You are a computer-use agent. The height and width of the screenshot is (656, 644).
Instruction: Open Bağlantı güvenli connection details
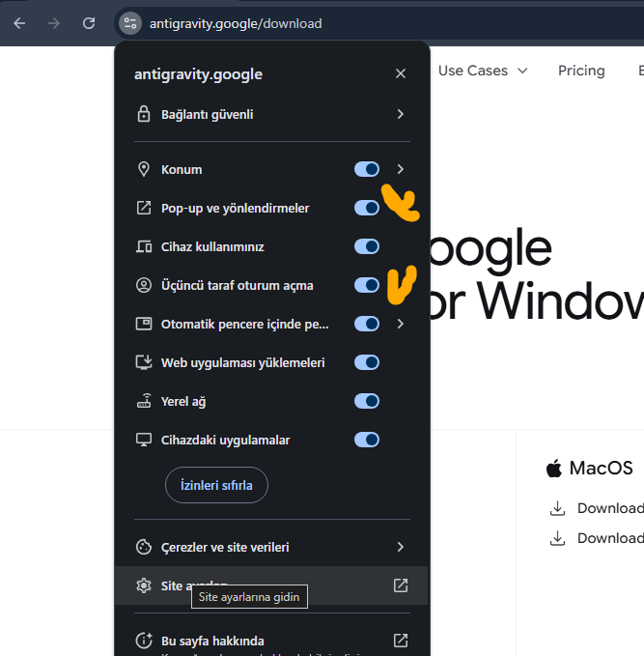[272, 114]
